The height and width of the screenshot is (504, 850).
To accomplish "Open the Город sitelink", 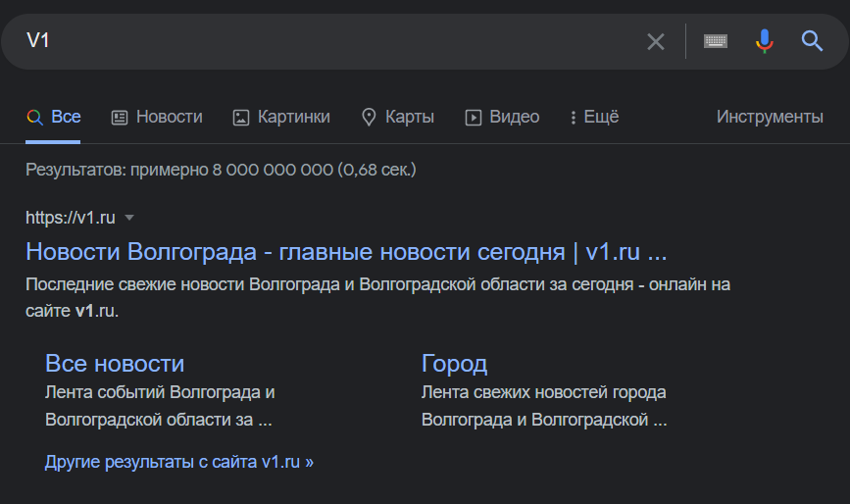I will click(454, 364).
